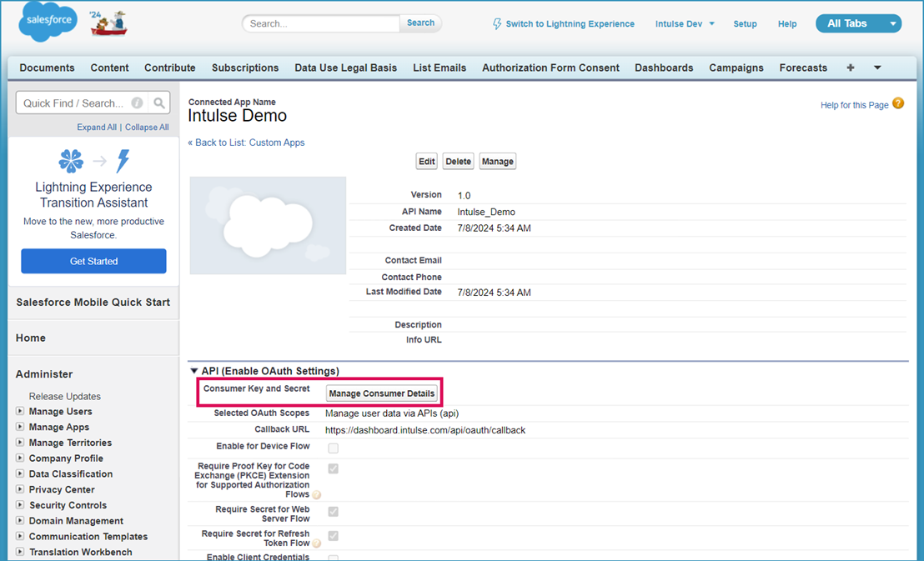Open the Intulse Dev user dropdown
Image resolution: width=924 pixels, height=561 pixels.
685,24
